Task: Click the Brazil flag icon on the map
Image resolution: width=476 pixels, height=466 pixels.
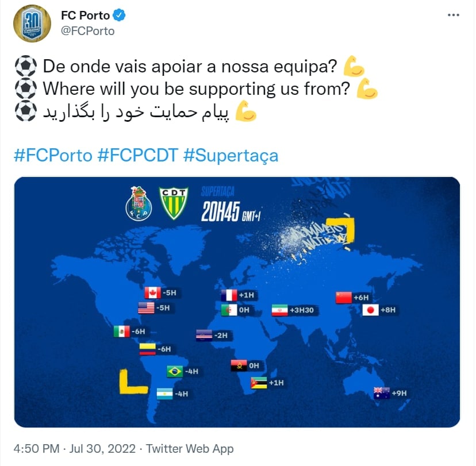Action: click(175, 371)
